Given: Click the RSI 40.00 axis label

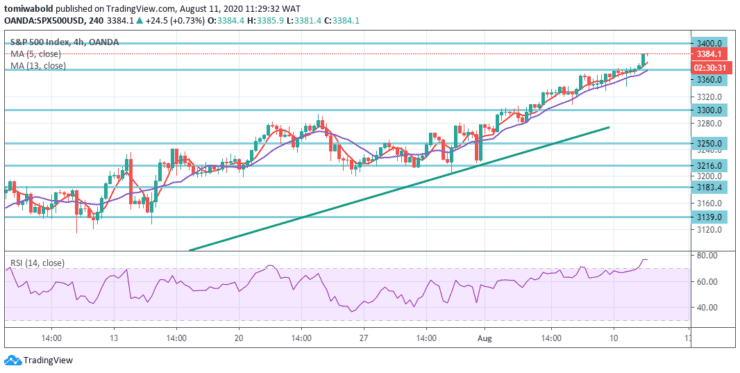Looking at the screenshot, I should 707,307.
